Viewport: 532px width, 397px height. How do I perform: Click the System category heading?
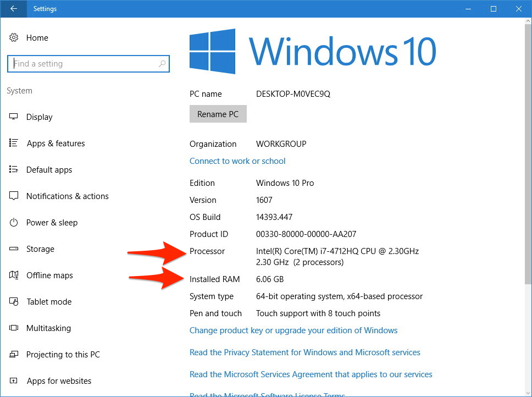19,91
